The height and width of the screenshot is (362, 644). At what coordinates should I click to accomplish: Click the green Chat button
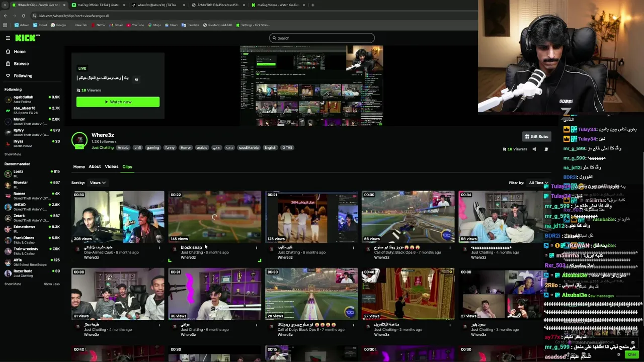(632, 355)
